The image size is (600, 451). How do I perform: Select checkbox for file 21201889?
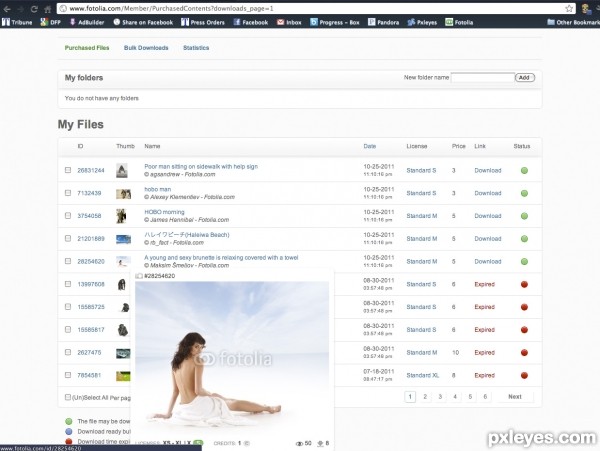[x=68, y=238]
